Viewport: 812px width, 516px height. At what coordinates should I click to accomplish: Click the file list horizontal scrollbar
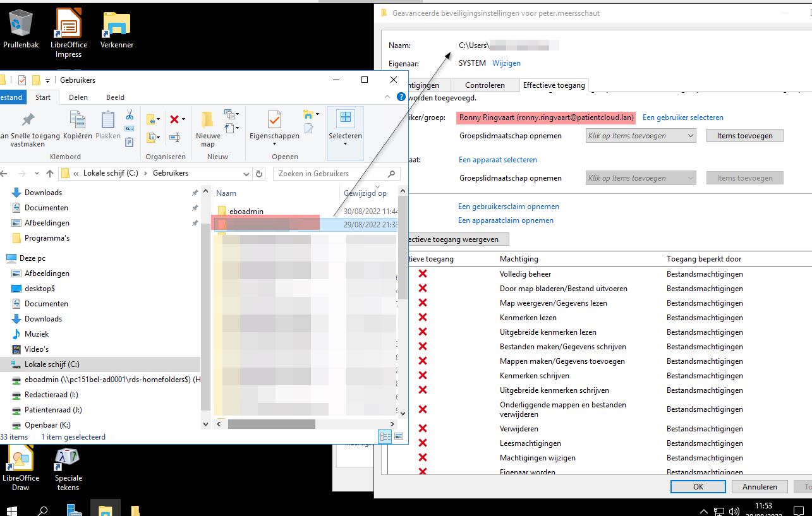pyautogui.click(x=284, y=424)
